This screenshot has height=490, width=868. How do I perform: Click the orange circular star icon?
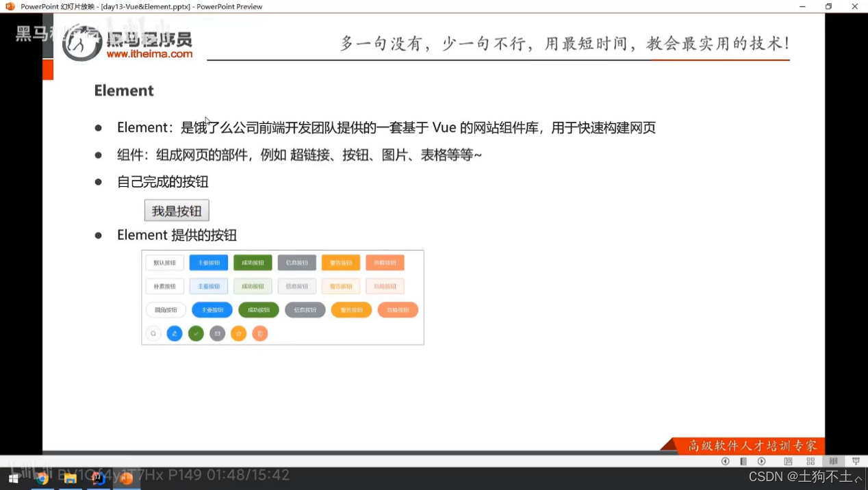tap(238, 333)
